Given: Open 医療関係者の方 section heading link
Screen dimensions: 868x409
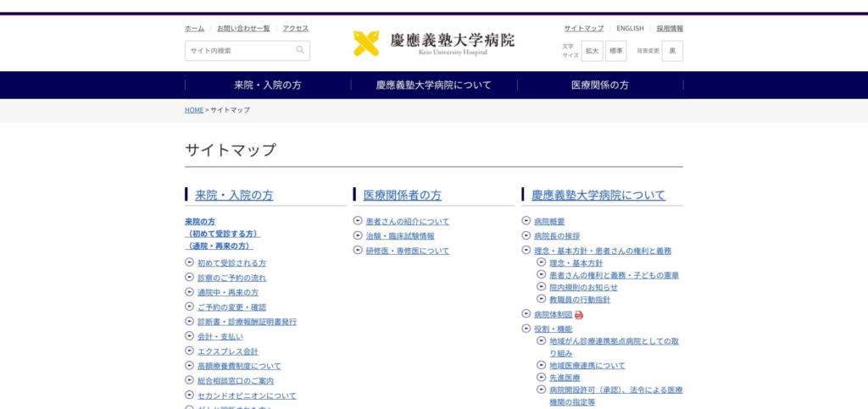Looking at the screenshot, I should 403,195.
